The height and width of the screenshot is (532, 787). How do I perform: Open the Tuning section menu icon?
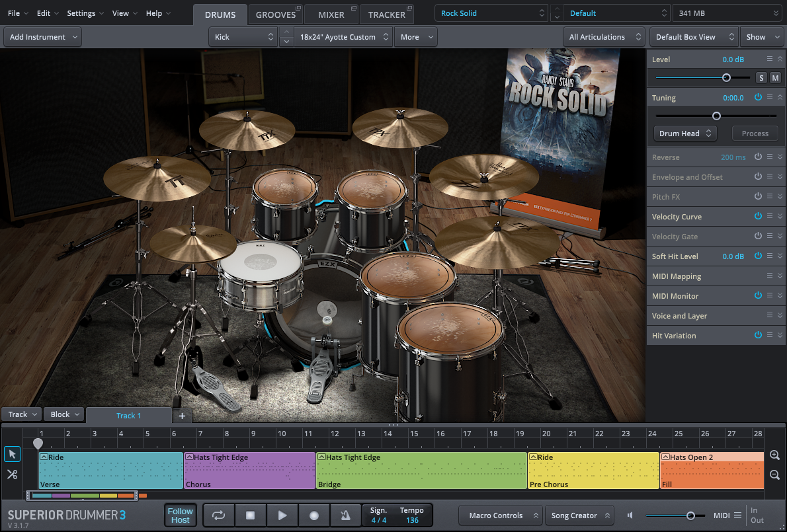pos(769,97)
